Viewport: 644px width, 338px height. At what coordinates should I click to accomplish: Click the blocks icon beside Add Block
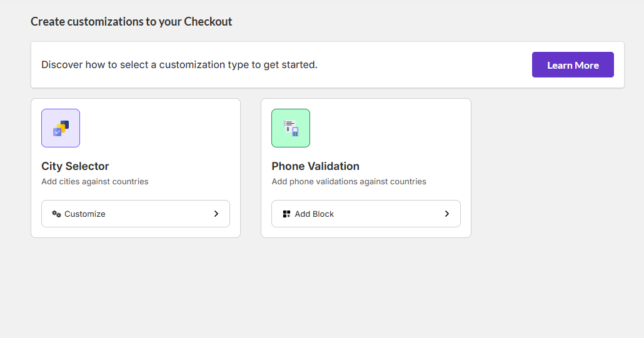[286, 214]
